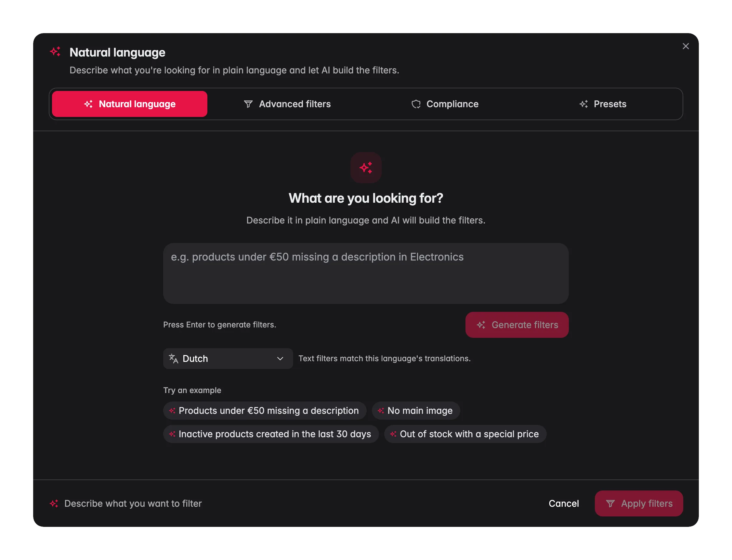Screen dimensions: 732x560
Task: Open the Advanced filters tab
Action: [x=287, y=104]
